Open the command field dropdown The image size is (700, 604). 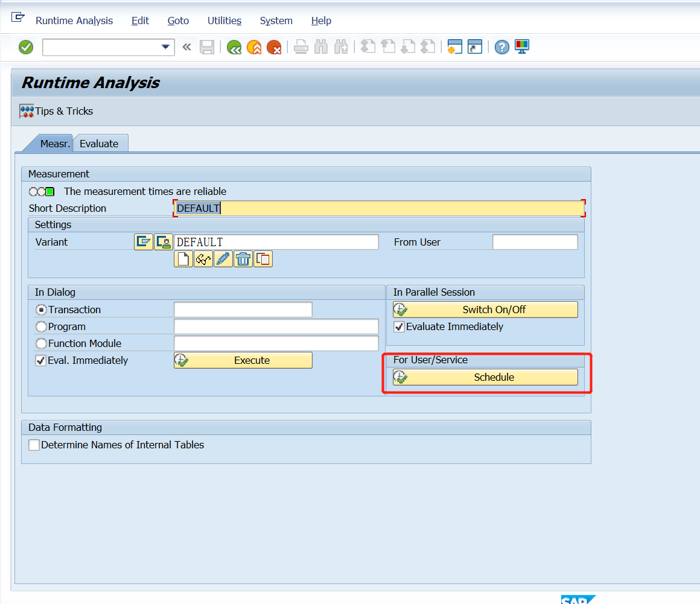[x=164, y=46]
